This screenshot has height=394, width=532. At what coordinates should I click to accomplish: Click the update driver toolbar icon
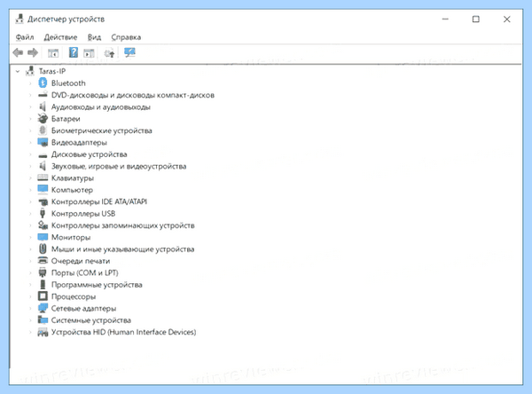click(109, 53)
